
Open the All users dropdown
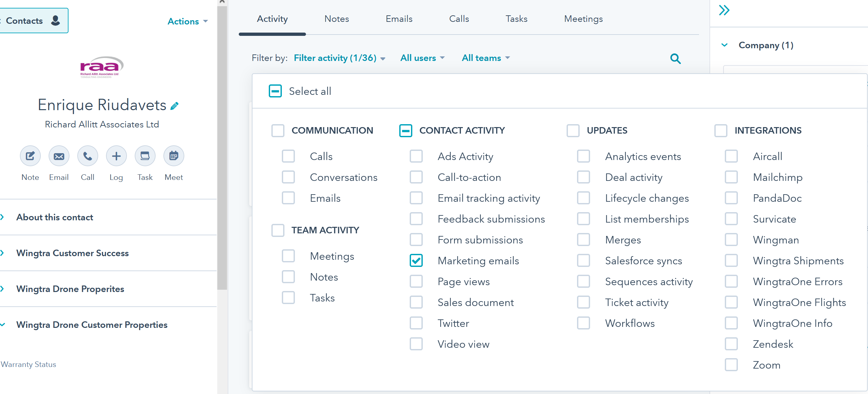click(x=422, y=58)
